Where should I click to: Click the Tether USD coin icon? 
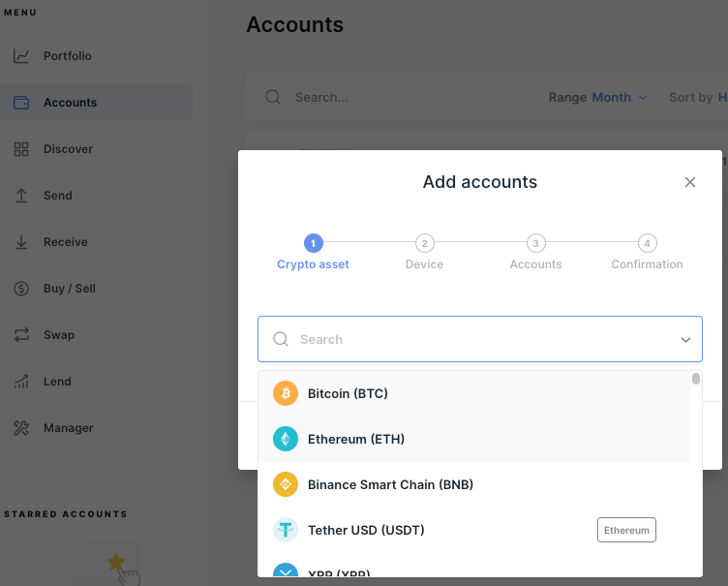pos(286,530)
